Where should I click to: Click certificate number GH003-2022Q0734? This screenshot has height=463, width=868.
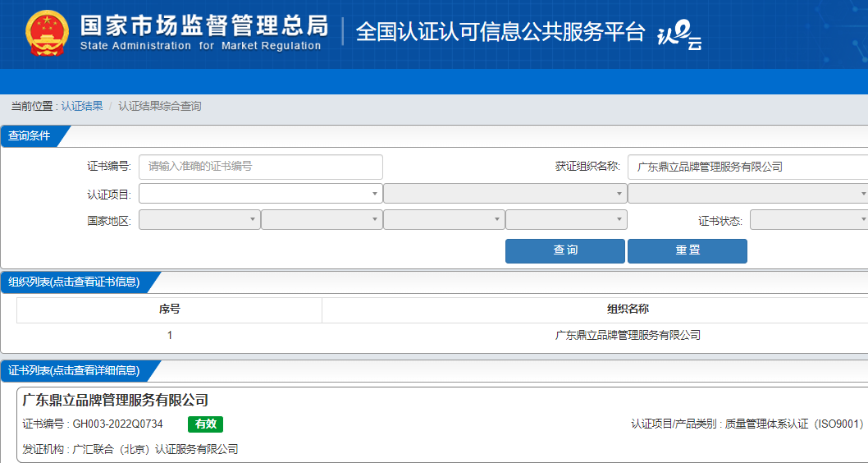point(118,424)
